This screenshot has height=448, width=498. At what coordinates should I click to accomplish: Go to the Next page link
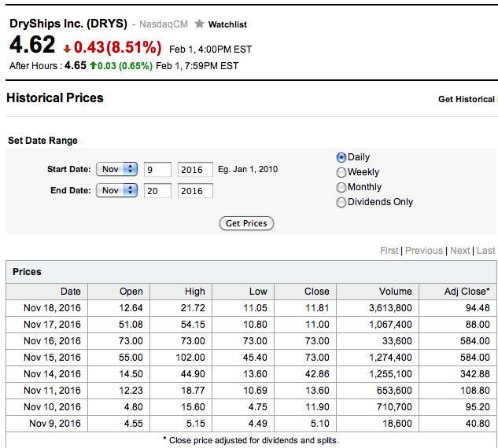[460, 251]
